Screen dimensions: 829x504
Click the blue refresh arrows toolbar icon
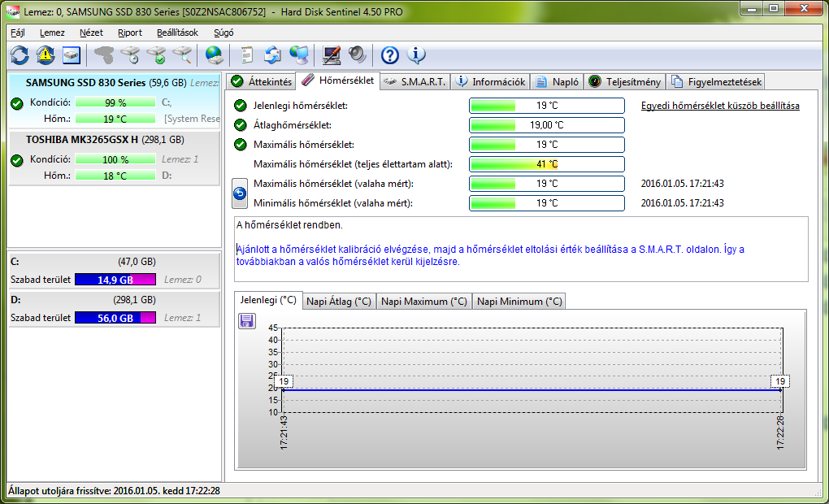(20, 55)
